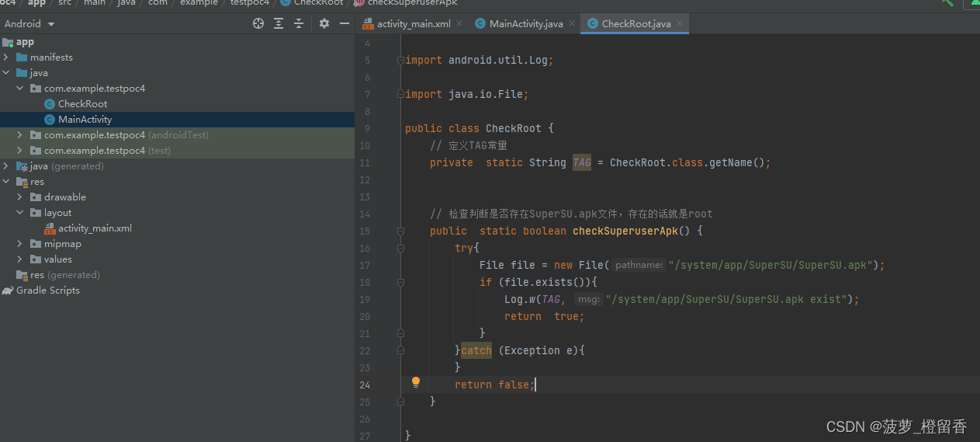980x442 pixels.
Task: Close the activity_main.xml tab
Action: (459, 24)
